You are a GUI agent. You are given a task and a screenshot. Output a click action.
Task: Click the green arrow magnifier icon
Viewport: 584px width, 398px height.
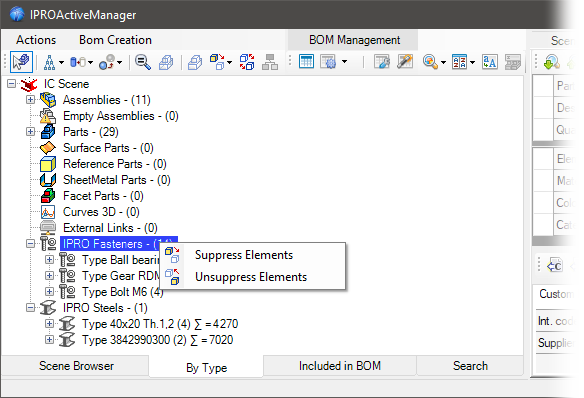tap(552, 62)
